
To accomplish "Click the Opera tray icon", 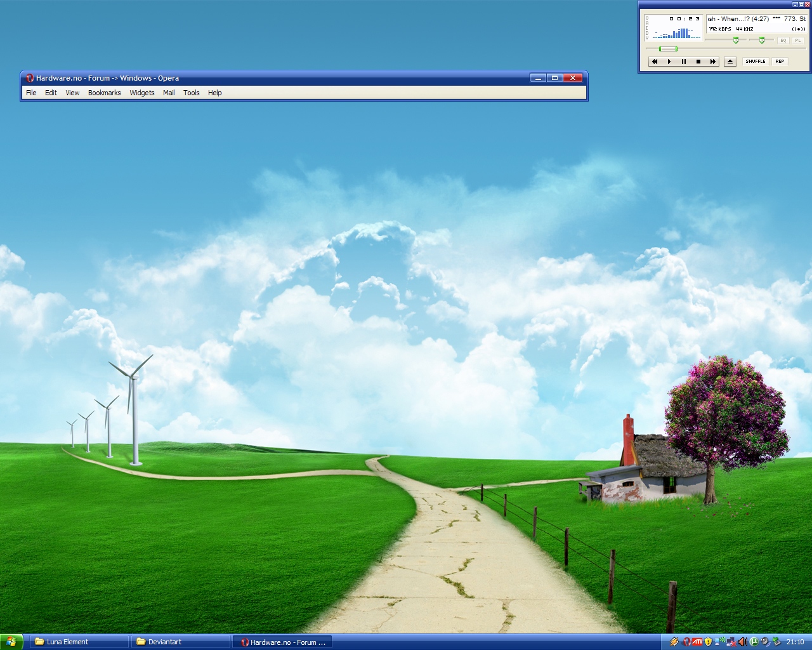I will tap(686, 642).
